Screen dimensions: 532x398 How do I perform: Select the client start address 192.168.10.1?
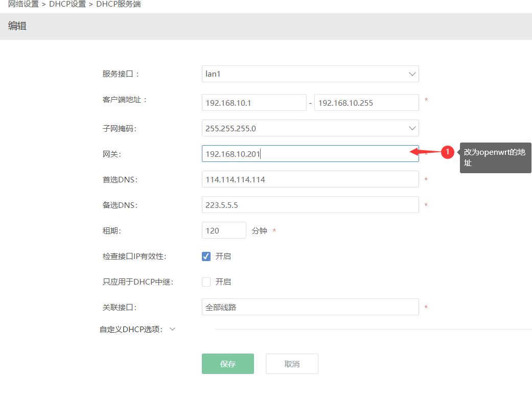[253, 102]
